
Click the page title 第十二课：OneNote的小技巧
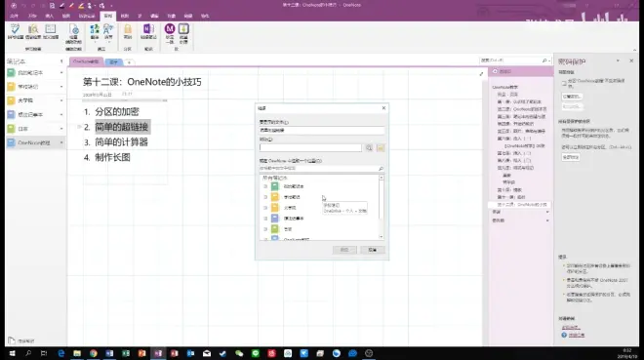pyautogui.click(x=142, y=82)
